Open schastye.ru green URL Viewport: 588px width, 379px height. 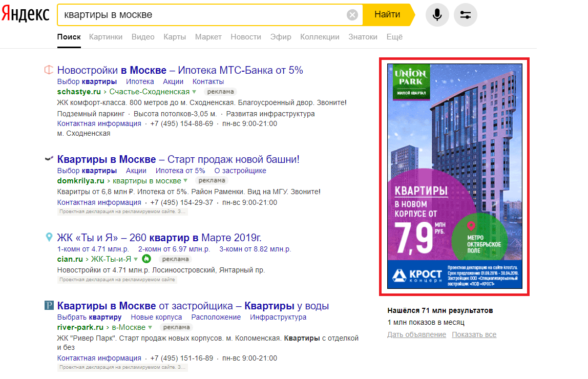coord(79,92)
